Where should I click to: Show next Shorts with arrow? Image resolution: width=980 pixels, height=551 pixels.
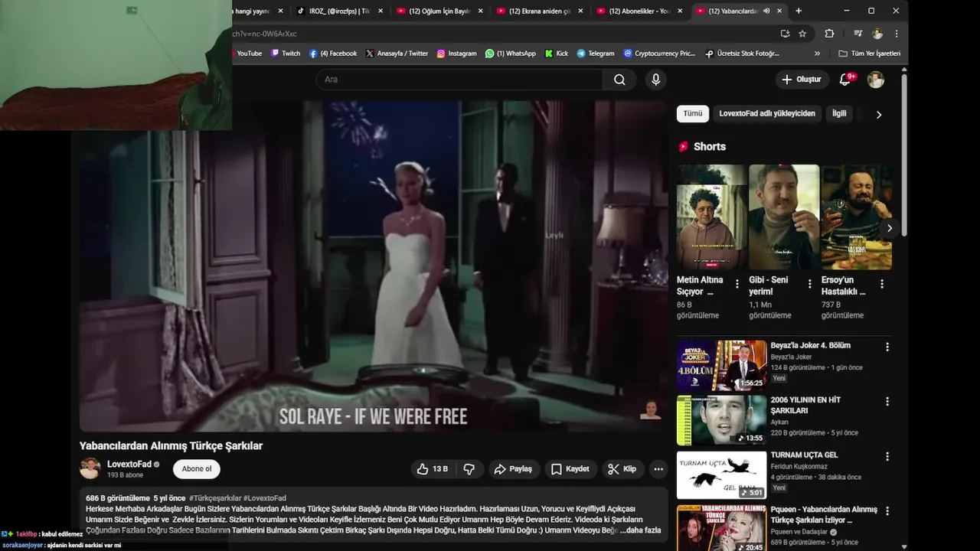pos(889,228)
